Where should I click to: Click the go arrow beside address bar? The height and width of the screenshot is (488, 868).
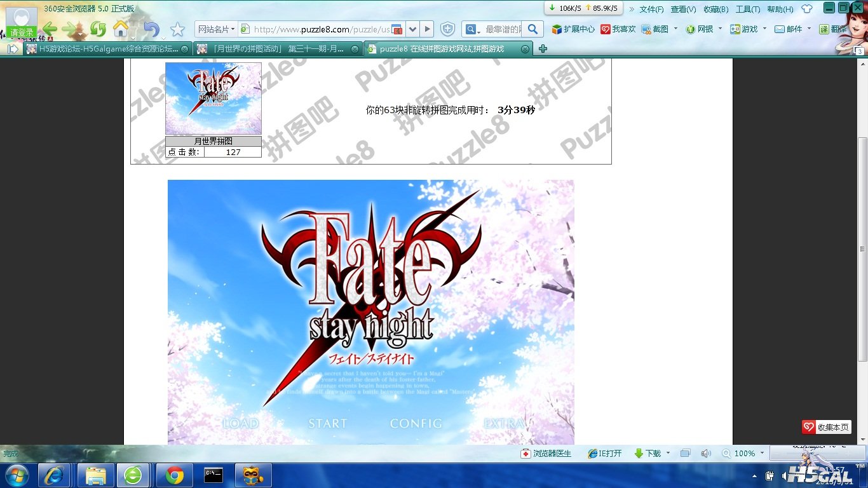[x=428, y=29]
